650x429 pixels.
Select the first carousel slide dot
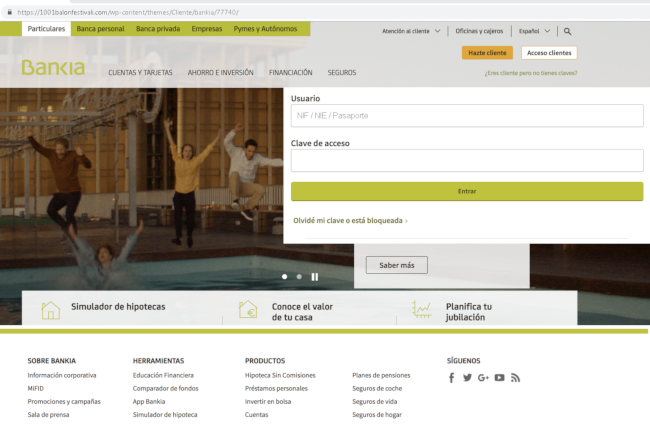coord(284,276)
